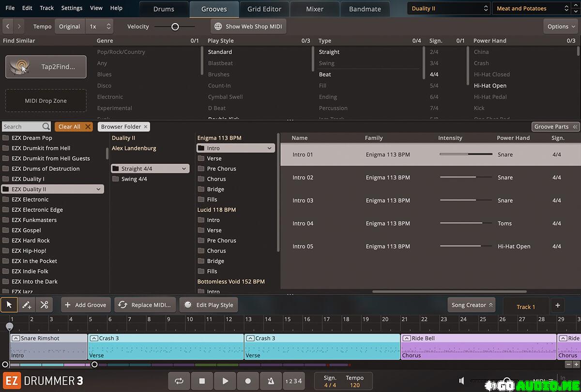This screenshot has width=581, height=392.
Task: Go forward with right arrow
Action: pos(19,26)
